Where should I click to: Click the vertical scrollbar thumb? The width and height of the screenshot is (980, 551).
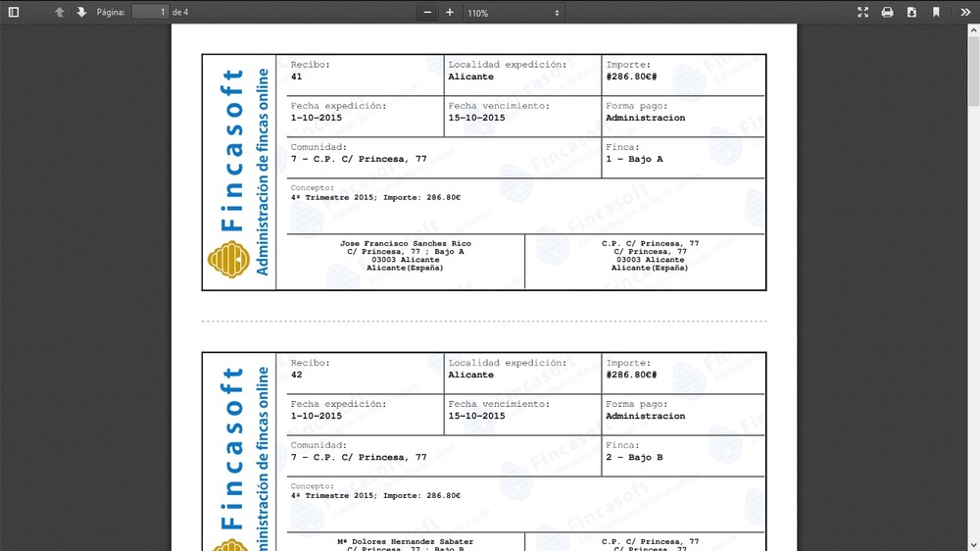(x=974, y=71)
